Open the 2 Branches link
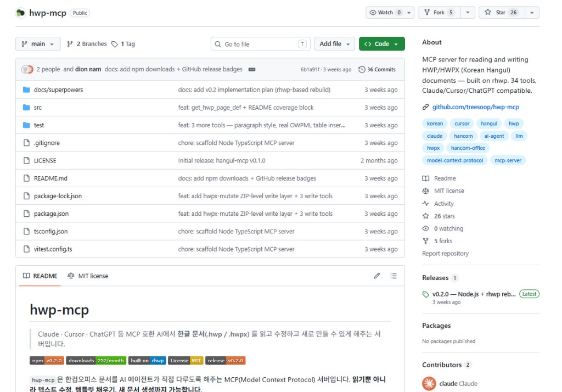The image size is (562, 392). pos(87,44)
